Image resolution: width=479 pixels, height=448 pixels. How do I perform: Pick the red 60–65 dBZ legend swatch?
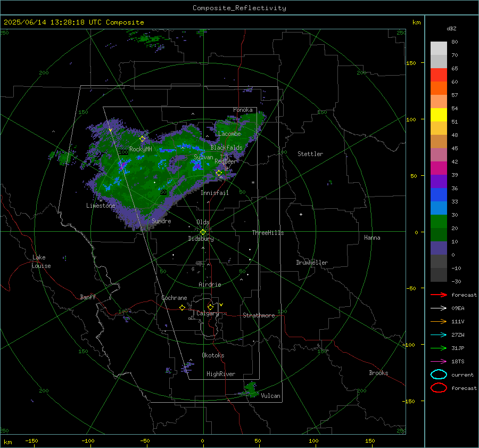tap(439, 75)
